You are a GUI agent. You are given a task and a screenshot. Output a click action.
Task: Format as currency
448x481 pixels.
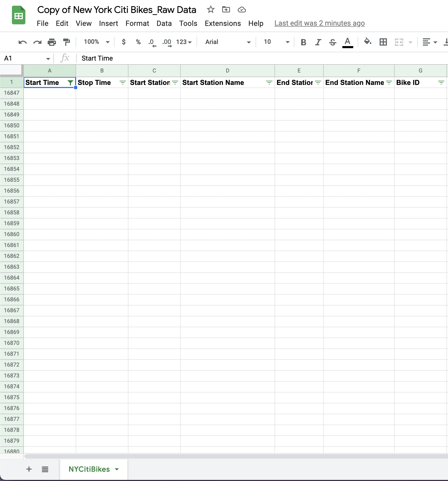pos(124,42)
